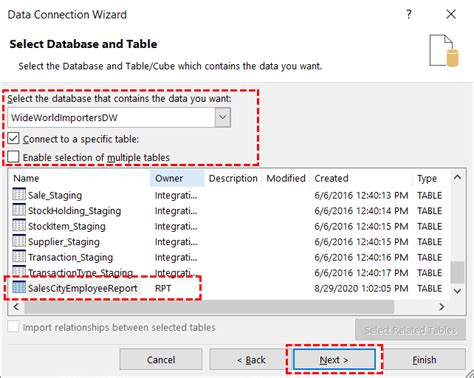Click the SalesCityEmployeeReport table icon

pyautogui.click(x=19, y=288)
